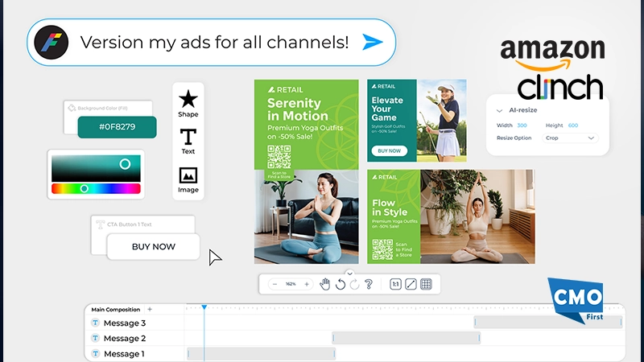The image size is (644, 362).
Task: Select the Image tool
Action: click(x=188, y=176)
